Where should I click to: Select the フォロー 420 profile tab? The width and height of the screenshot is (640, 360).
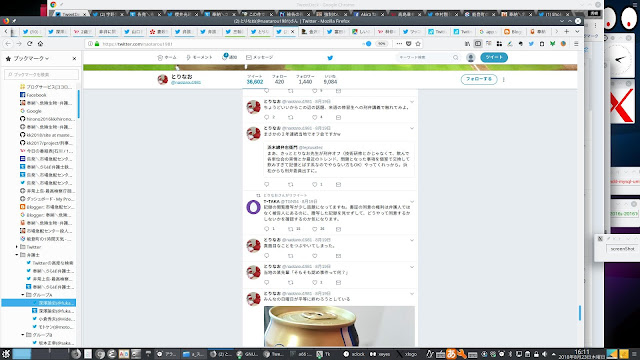click(x=279, y=79)
